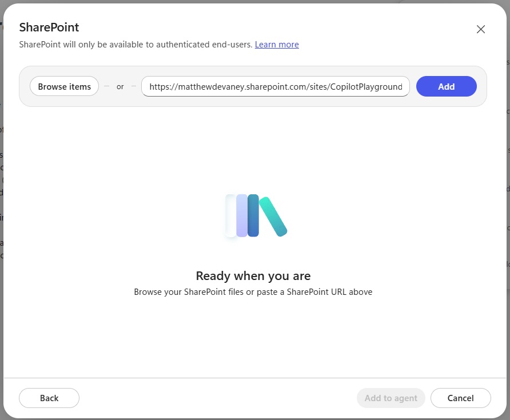Click the blue Add button
This screenshot has height=420, width=510.
446,86
